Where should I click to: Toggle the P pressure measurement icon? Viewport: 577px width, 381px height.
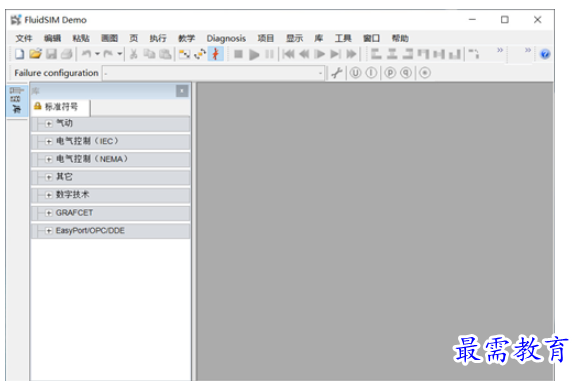point(390,73)
